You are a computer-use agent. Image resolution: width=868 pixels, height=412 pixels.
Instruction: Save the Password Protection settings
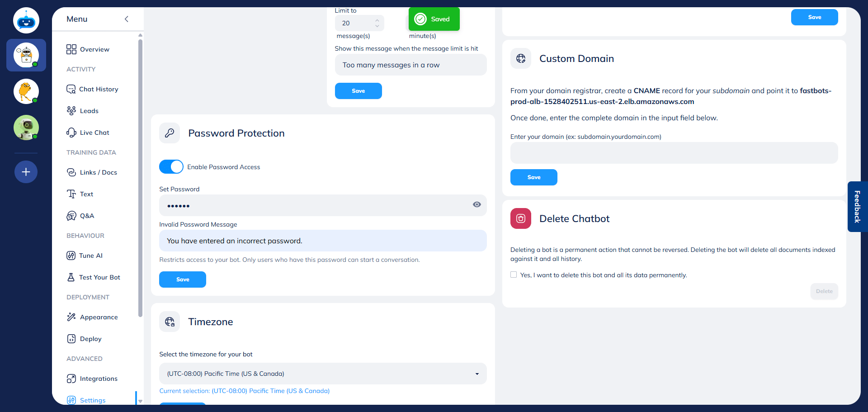coord(183,279)
